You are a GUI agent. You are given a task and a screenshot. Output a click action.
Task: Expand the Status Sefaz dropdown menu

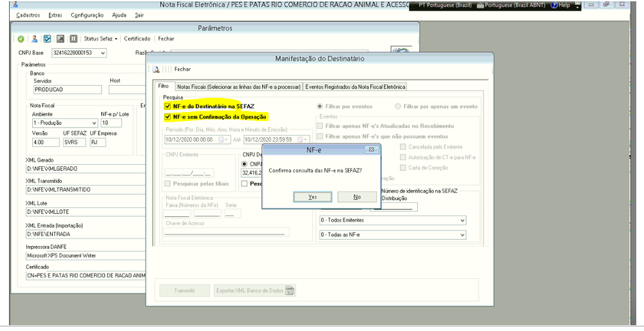[x=100, y=39]
